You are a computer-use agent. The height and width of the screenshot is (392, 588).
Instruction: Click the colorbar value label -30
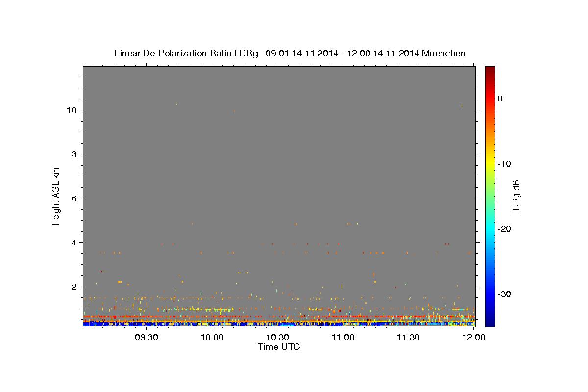tap(505, 294)
